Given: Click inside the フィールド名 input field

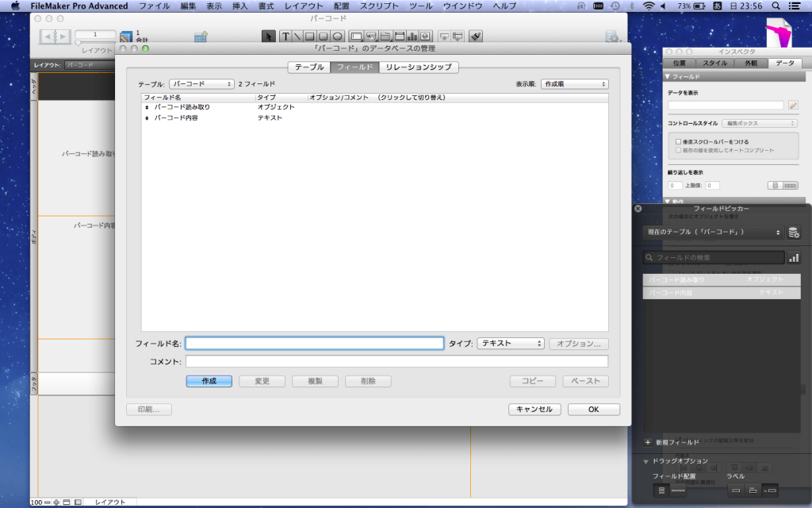Looking at the screenshot, I should pyautogui.click(x=314, y=343).
